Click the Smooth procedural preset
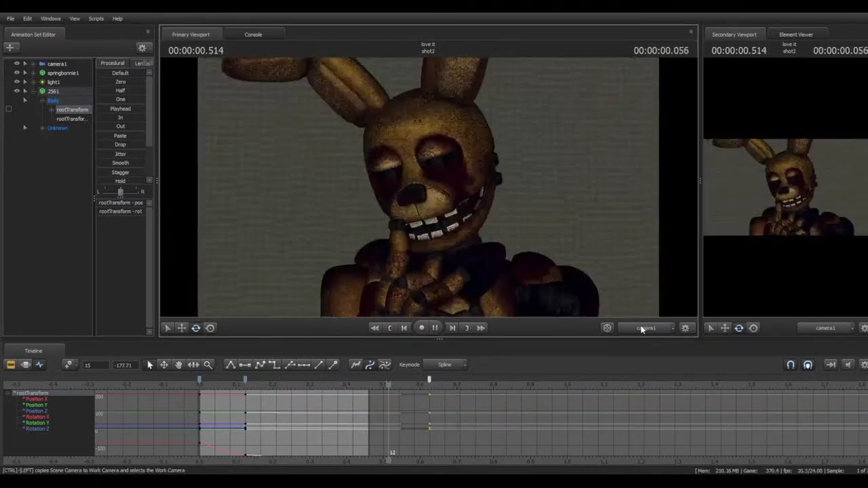Screen dimensions: 868x488 (x=120, y=163)
